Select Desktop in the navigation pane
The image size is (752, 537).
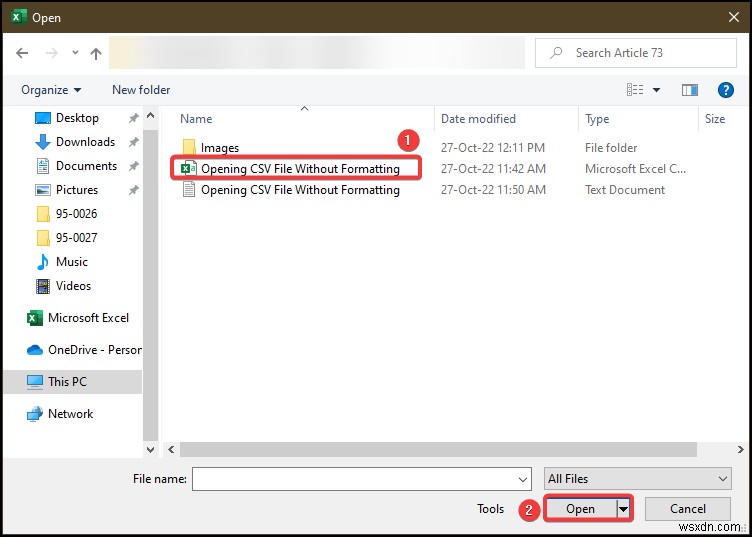[77, 118]
